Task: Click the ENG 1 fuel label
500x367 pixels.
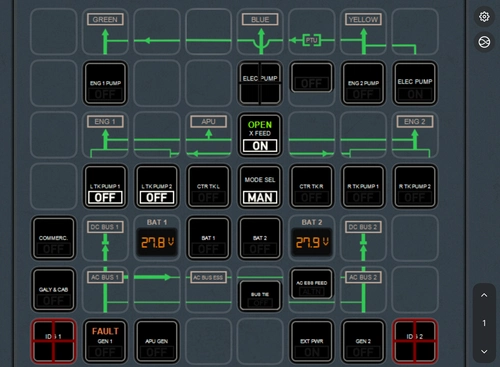Action: pos(105,122)
